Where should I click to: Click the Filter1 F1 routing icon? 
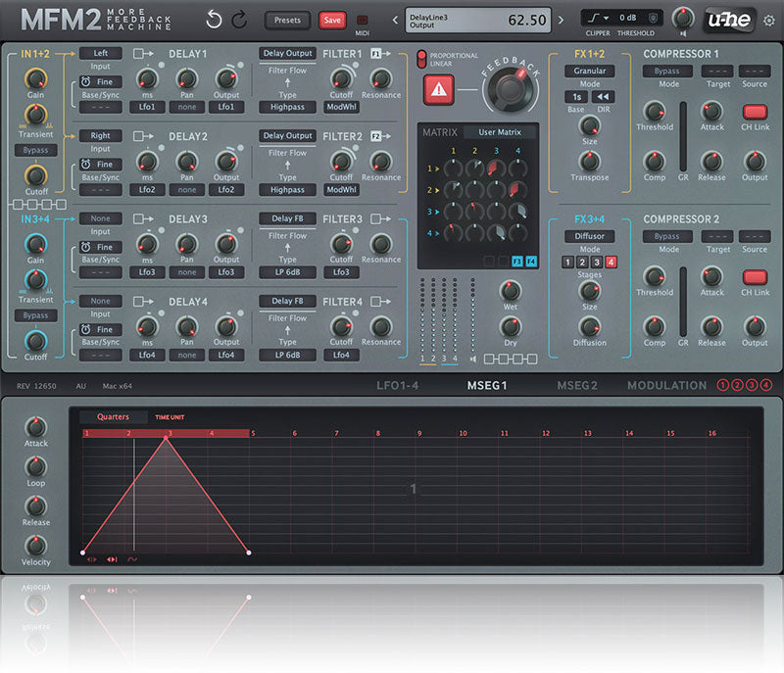pyautogui.click(x=380, y=54)
